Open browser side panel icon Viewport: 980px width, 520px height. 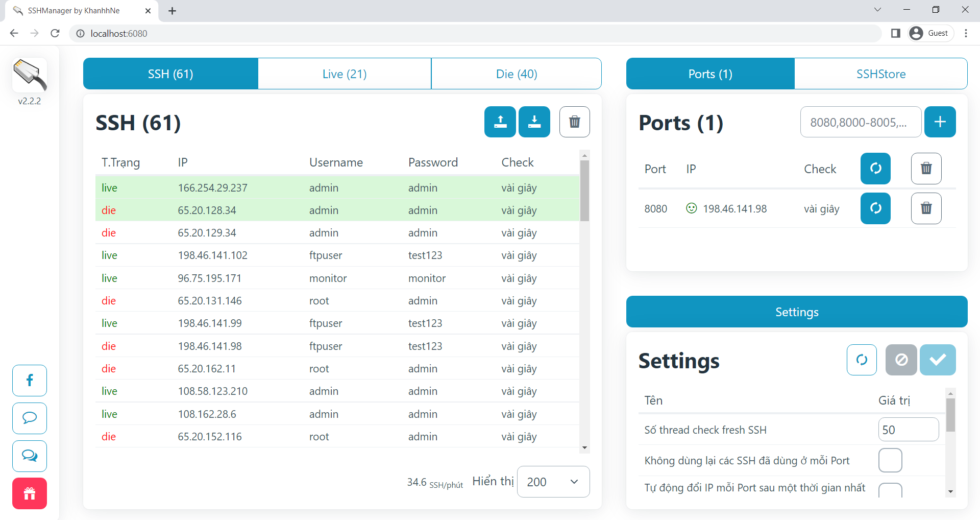pyautogui.click(x=895, y=33)
